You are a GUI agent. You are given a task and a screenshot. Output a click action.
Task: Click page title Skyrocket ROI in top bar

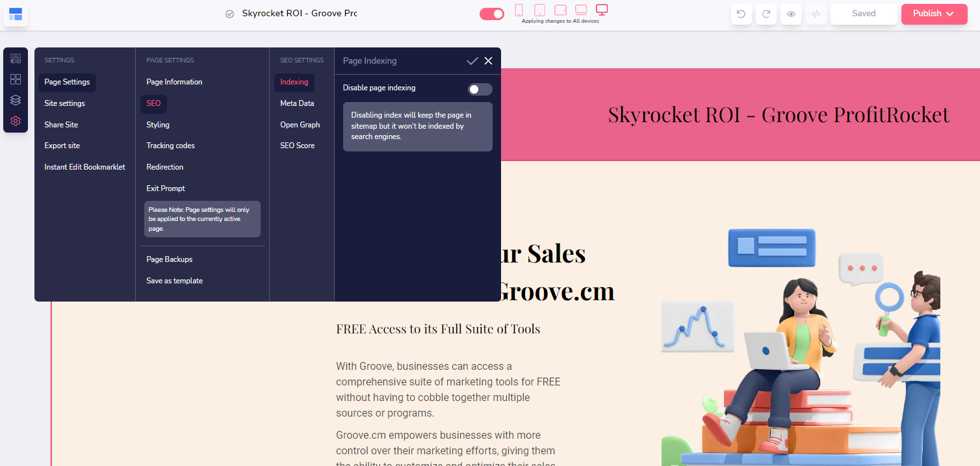[300, 14]
